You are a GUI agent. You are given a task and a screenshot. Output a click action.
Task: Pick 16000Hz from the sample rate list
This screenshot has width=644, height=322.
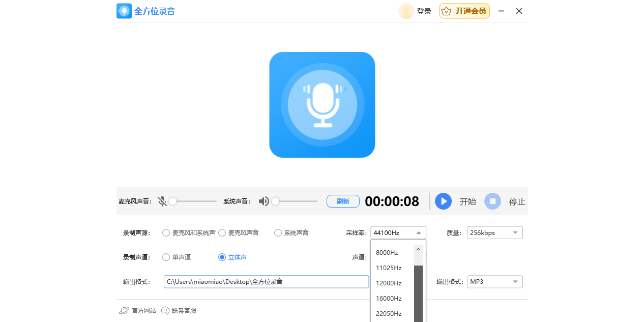coord(392,299)
